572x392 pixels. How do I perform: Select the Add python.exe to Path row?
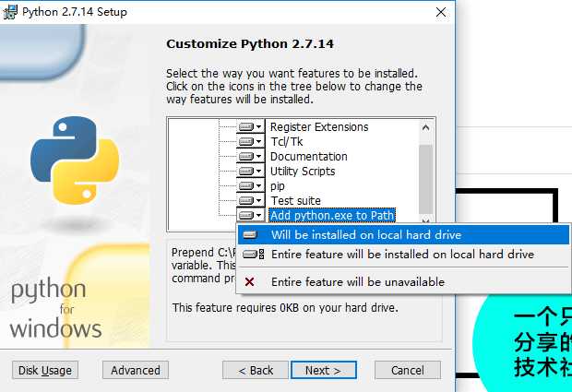332,215
